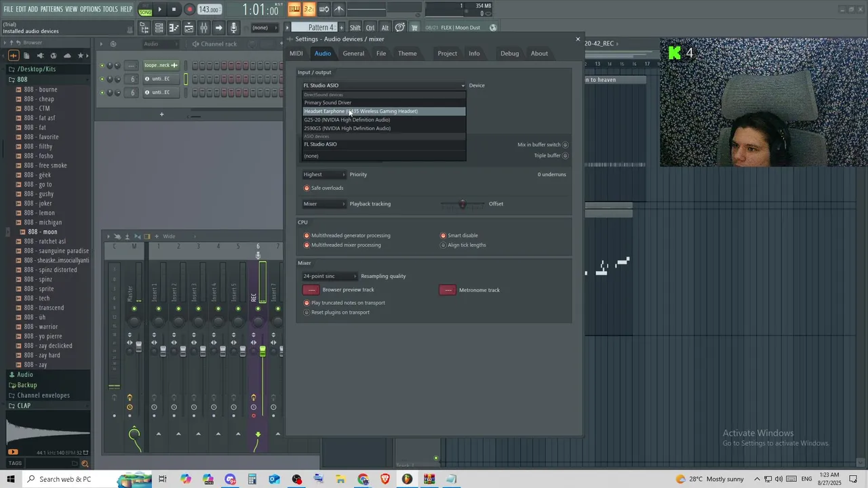Arm the Record button in the transport
Screen dimensions: 868x488
point(189,9)
